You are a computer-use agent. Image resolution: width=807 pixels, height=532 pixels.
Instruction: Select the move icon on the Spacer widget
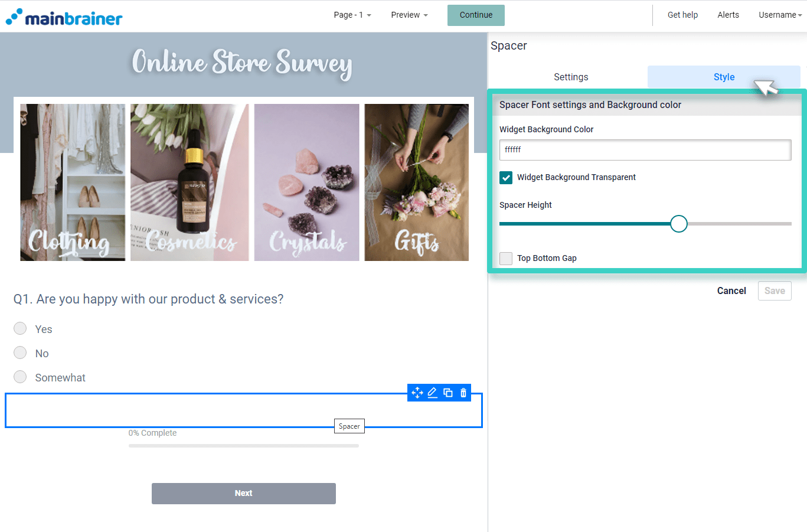417,393
